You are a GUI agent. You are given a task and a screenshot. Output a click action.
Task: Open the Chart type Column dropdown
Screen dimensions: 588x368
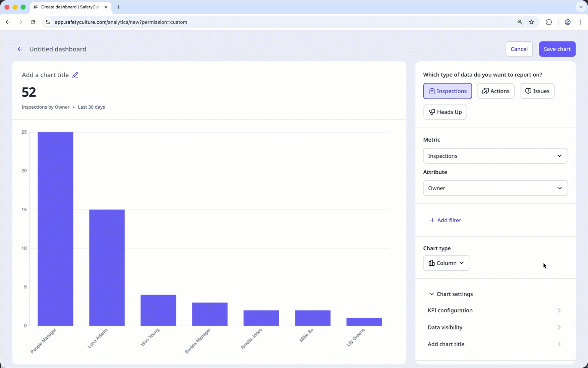[447, 263]
